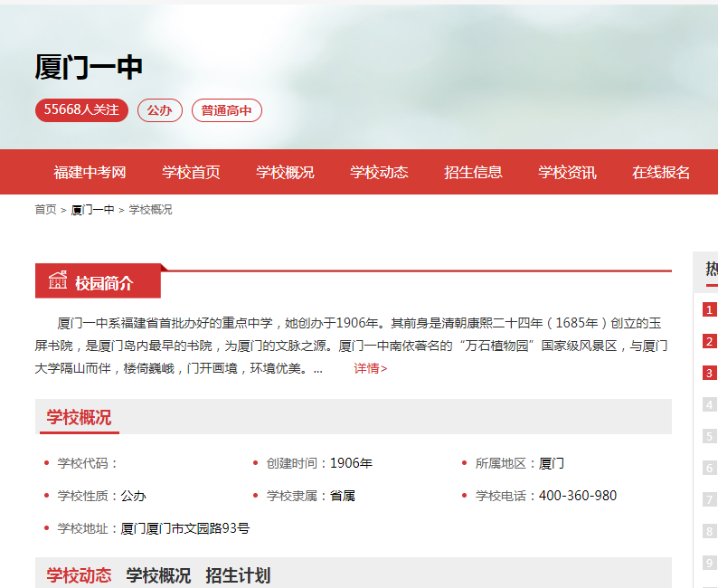Select 学校概况 in the red navigation bar
This screenshot has width=718, height=588.
click(x=285, y=172)
